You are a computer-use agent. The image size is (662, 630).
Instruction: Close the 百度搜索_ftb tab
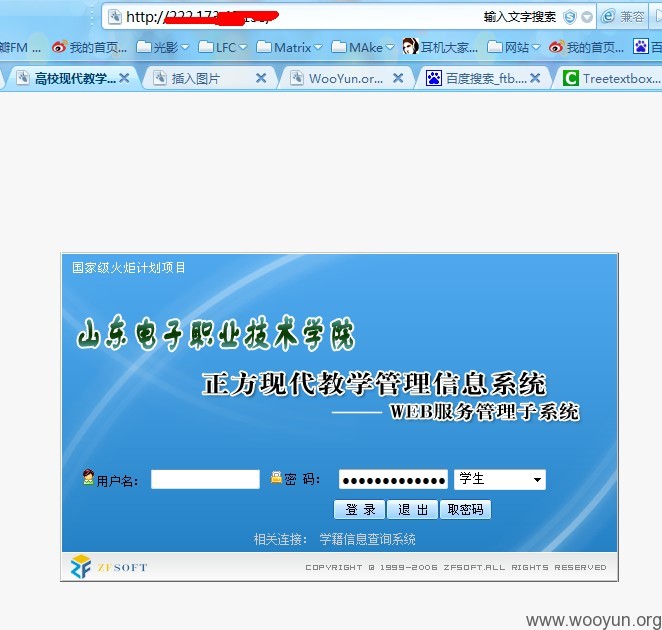click(x=535, y=78)
